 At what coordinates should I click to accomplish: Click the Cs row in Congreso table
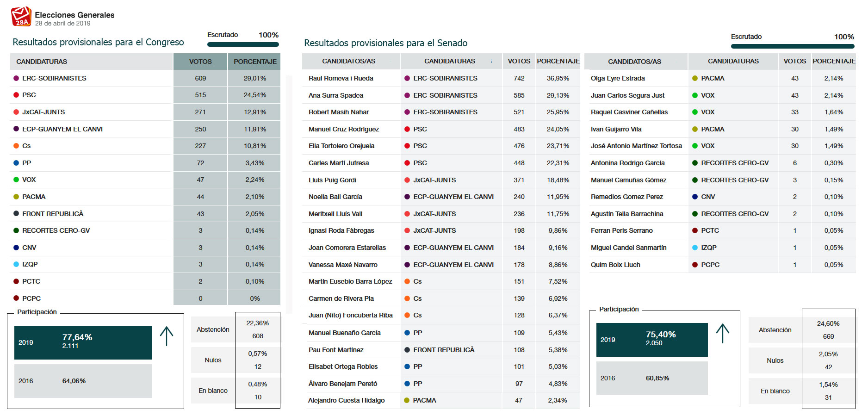point(145,146)
